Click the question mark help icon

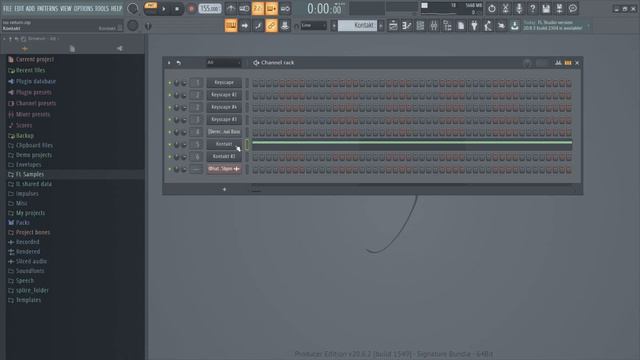tap(532, 9)
